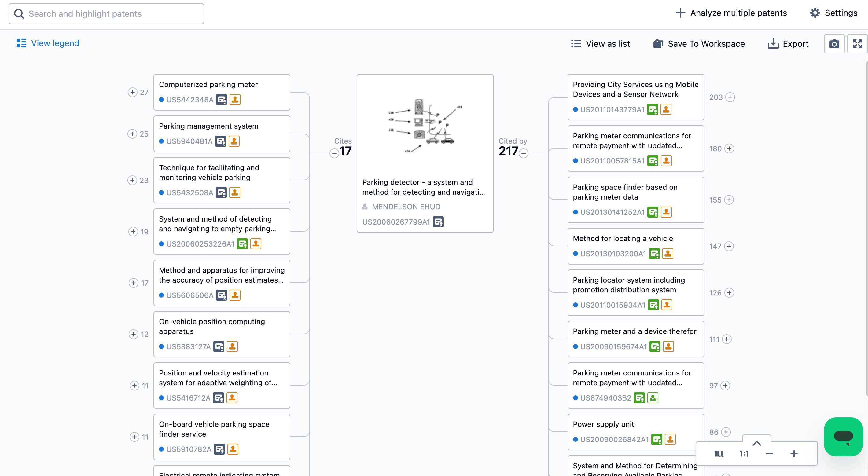Open the Export menu
868x476 pixels.
point(788,44)
